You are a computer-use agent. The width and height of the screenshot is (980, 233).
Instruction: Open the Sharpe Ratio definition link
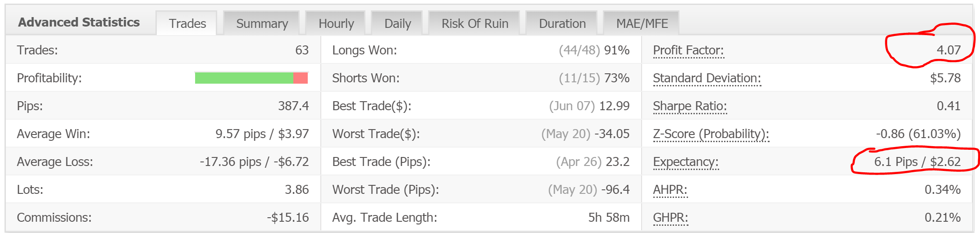pos(689,106)
